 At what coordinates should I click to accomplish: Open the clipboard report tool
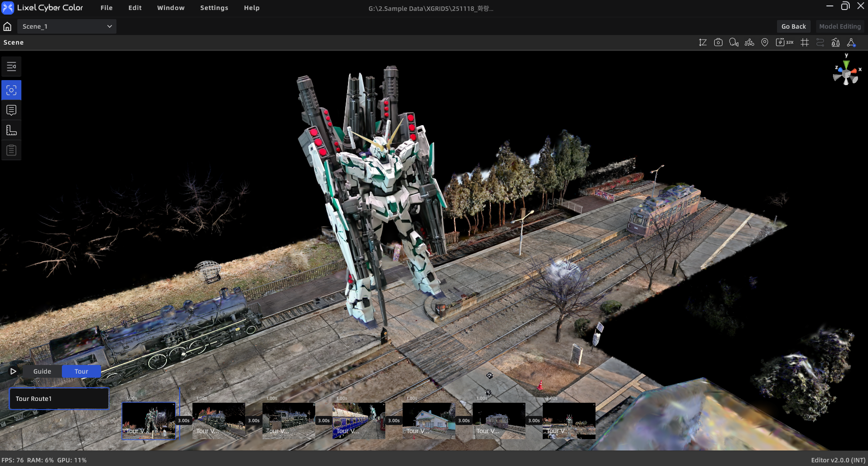click(11, 150)
